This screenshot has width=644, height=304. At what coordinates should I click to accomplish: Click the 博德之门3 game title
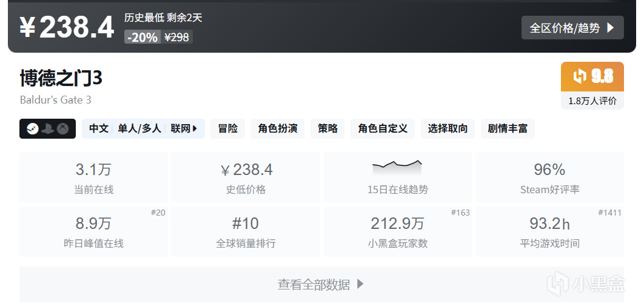tap(61, 78)
